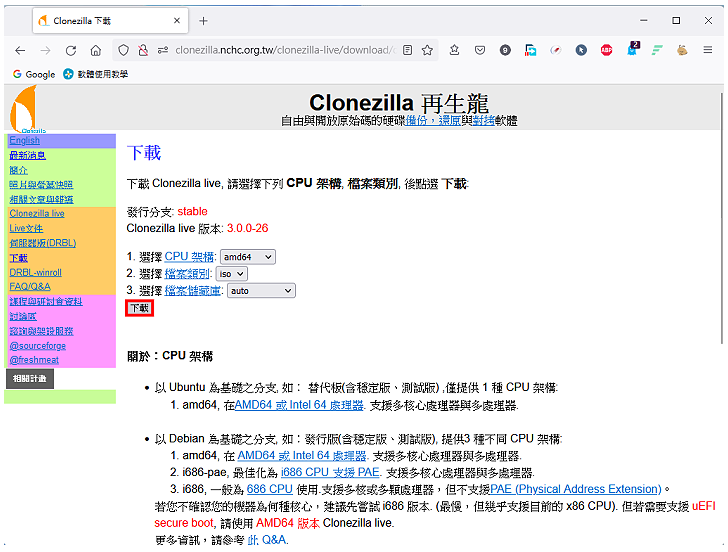Screen dimensions: 728x552
Task: Open the 對拷 header link
Action: pyautogui.click(x=483, y=121)
